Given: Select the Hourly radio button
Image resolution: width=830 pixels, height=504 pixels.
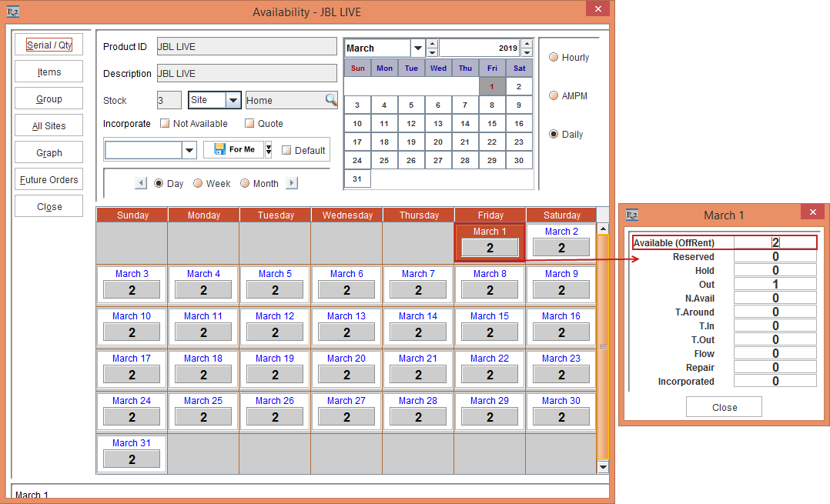Looking at the screenshot, I should (x=554, y=57).
